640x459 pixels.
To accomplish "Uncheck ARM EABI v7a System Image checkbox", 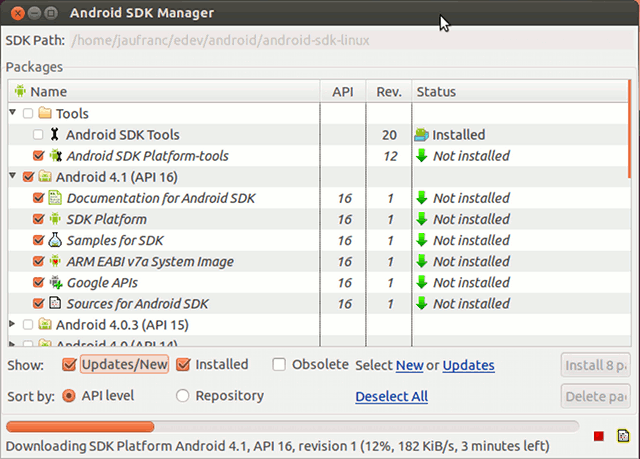I will point(38,261).
